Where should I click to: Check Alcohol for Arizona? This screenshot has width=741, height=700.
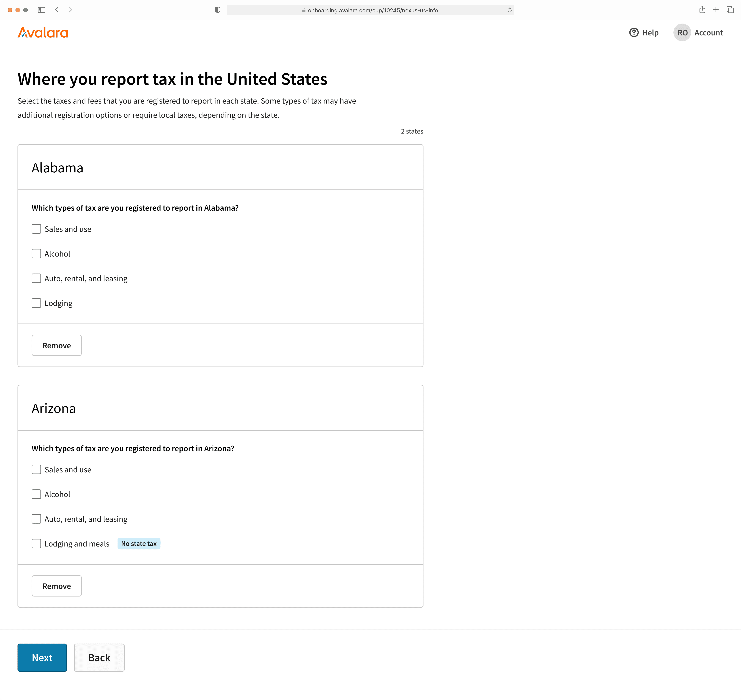(x=36, y=494)
